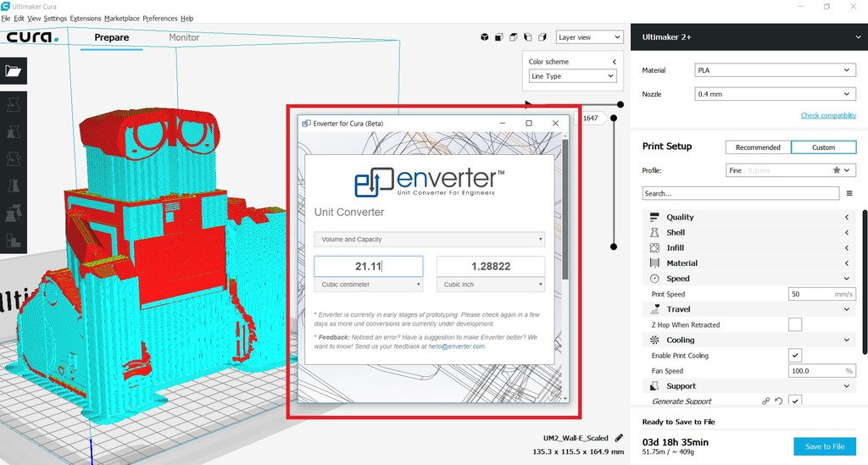Toggle Enable Print Cooling checkbox

pos(795,356)
